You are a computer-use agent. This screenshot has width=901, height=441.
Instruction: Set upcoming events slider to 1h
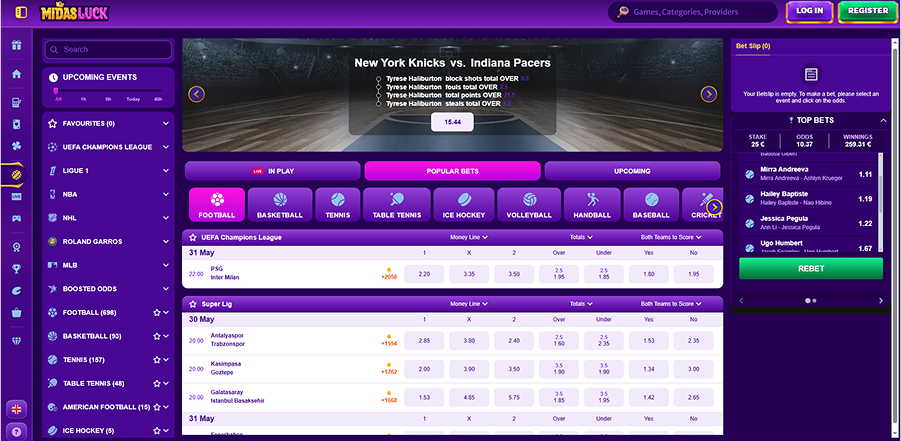pos(83,99)
